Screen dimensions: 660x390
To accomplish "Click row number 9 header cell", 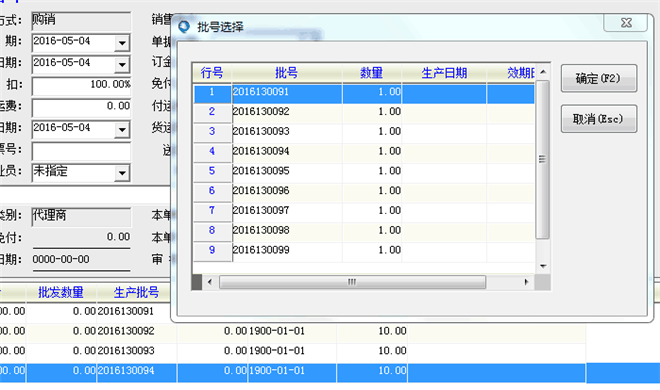I will 212,251.
